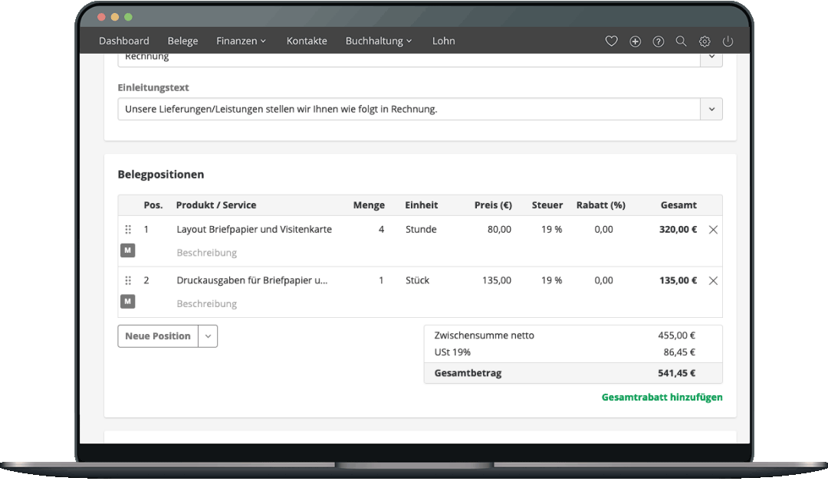Click the power logout icon
Image resolution: width=828 pixels, height=504 pixels.
728,41
